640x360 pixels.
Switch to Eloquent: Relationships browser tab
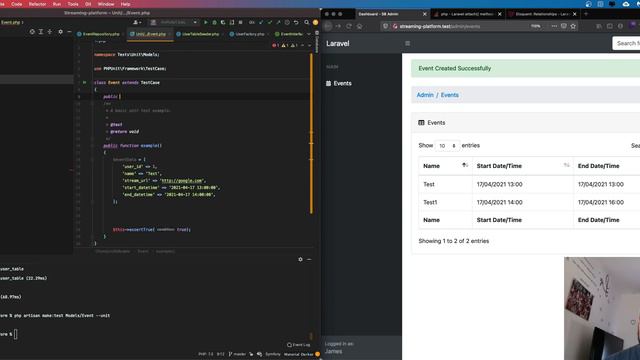click(x=542, y=14)
